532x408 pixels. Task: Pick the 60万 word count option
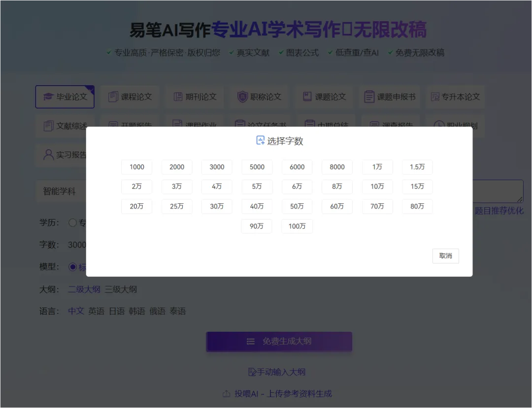click(337, 206)
